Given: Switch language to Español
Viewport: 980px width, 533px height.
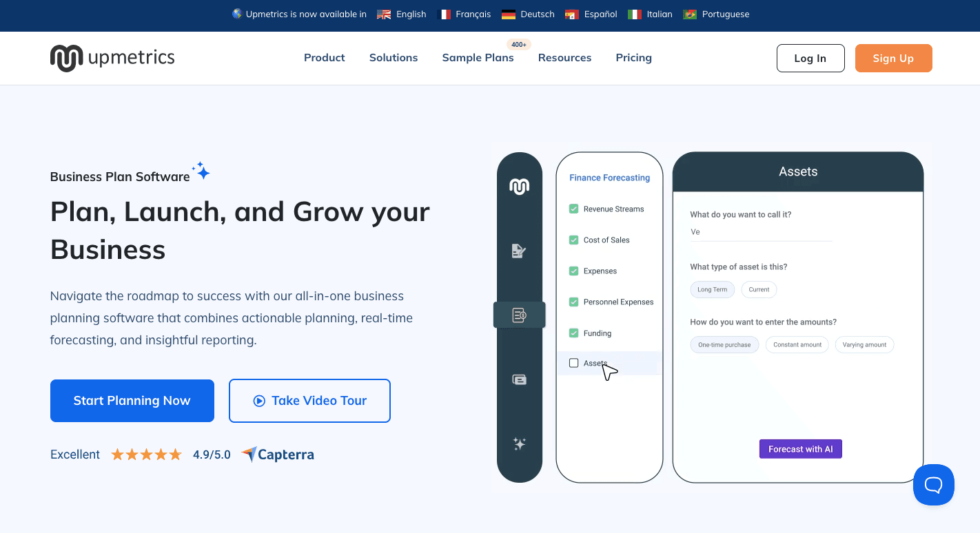Looking at the screenshot, I should point(600,14).
